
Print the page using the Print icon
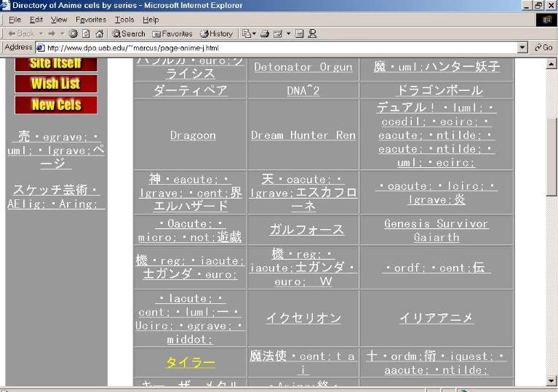[x=264, y=33]
